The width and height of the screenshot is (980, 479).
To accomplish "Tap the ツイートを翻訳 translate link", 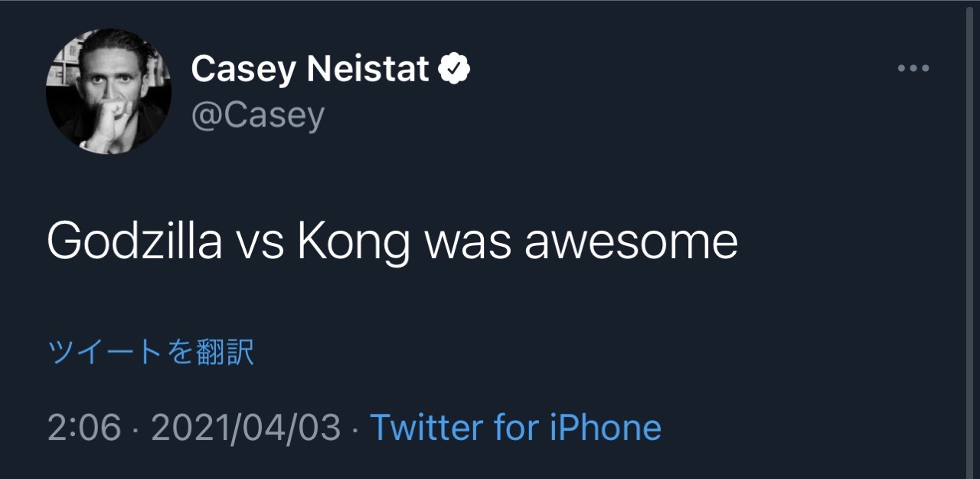I will 150,353.
